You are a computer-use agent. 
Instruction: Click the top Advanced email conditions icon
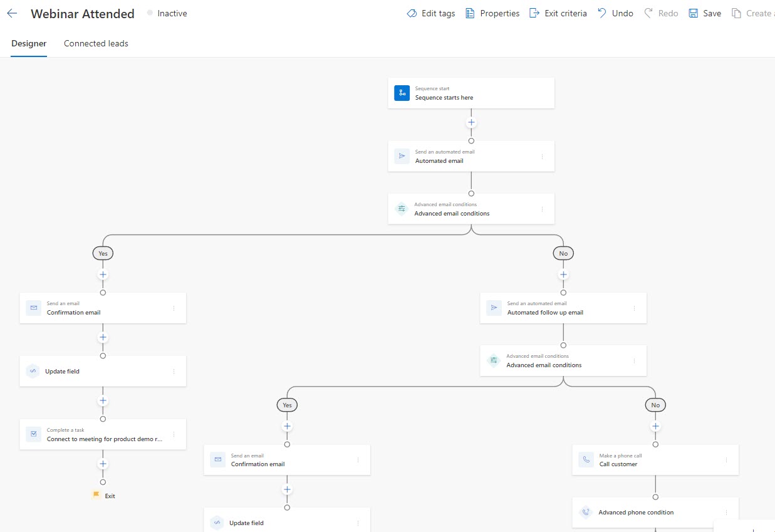[402, 209]
